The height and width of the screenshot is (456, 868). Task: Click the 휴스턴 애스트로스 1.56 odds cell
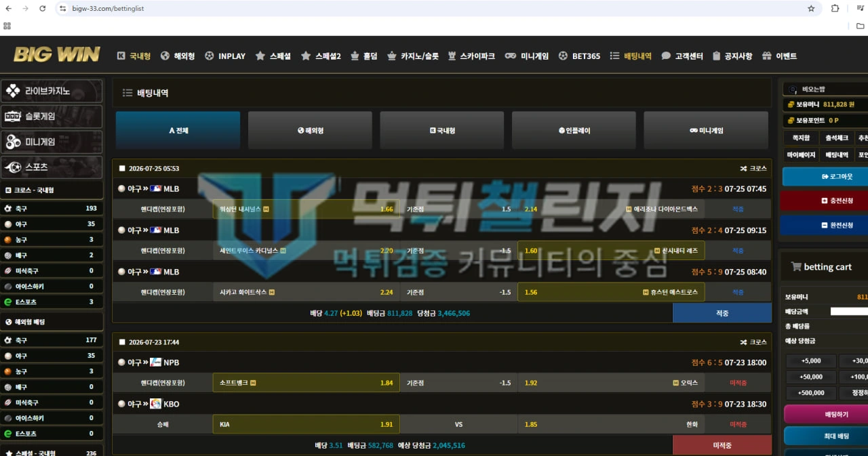(x=611, y=292)
